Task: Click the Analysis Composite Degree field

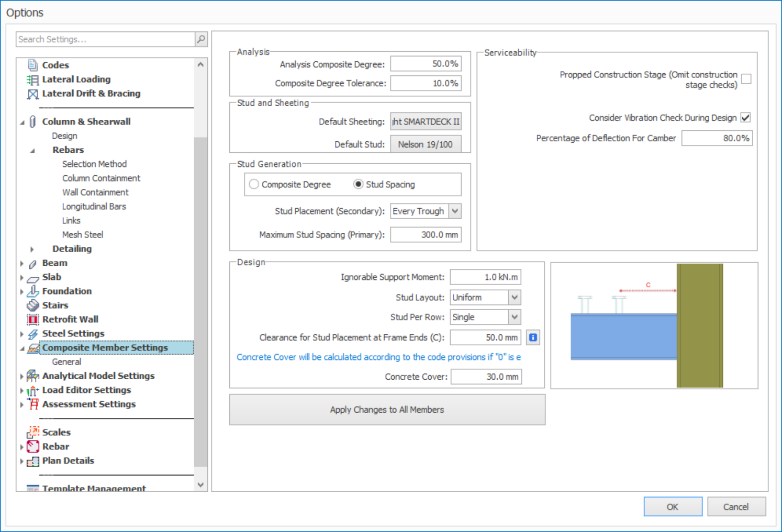Action: [x=426, y=64]
